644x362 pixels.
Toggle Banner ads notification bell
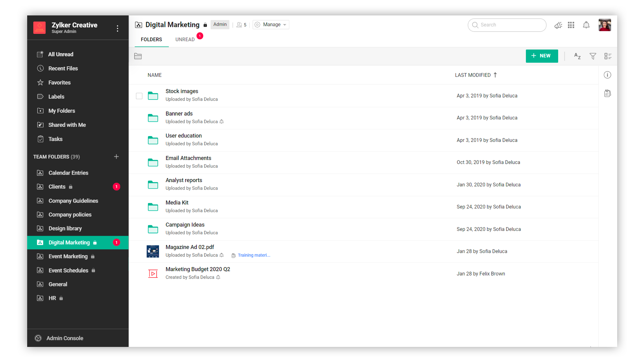click(222, 122)
